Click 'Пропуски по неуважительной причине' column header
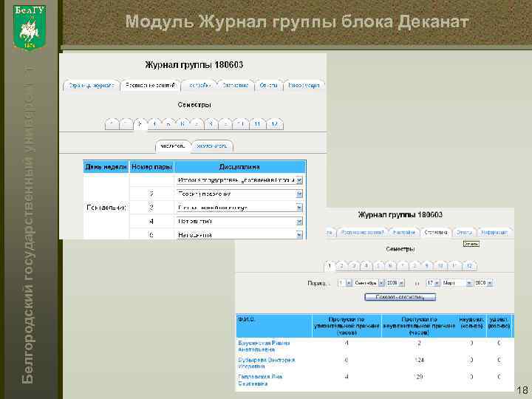This screenshot has width=532, height=399. (419, 326)
